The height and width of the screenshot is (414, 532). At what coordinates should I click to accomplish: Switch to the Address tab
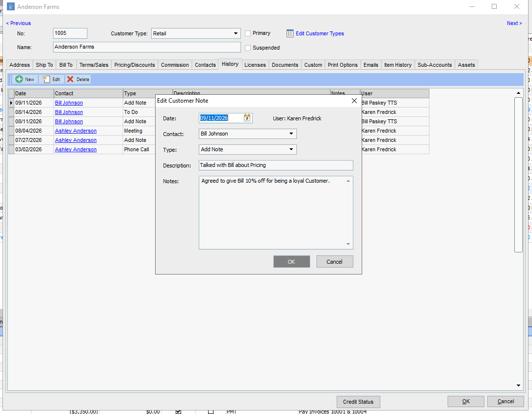click(x=20, y=65)
